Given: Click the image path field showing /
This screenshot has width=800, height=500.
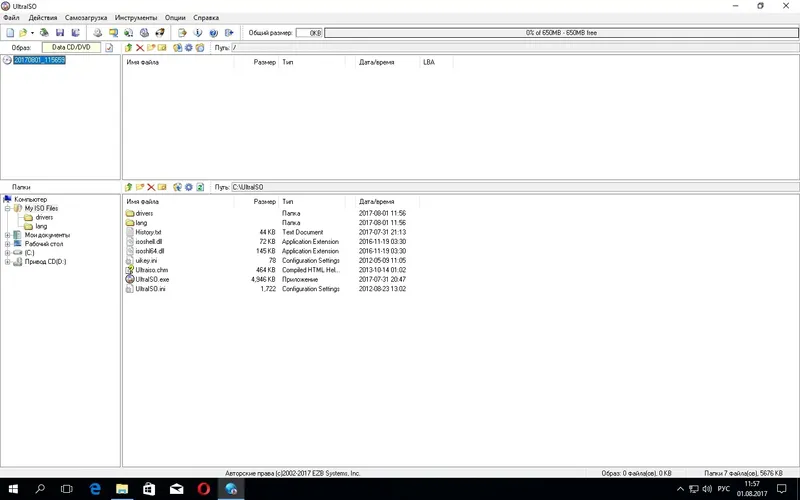Looking at the screenshot, I should click(515, 47).
